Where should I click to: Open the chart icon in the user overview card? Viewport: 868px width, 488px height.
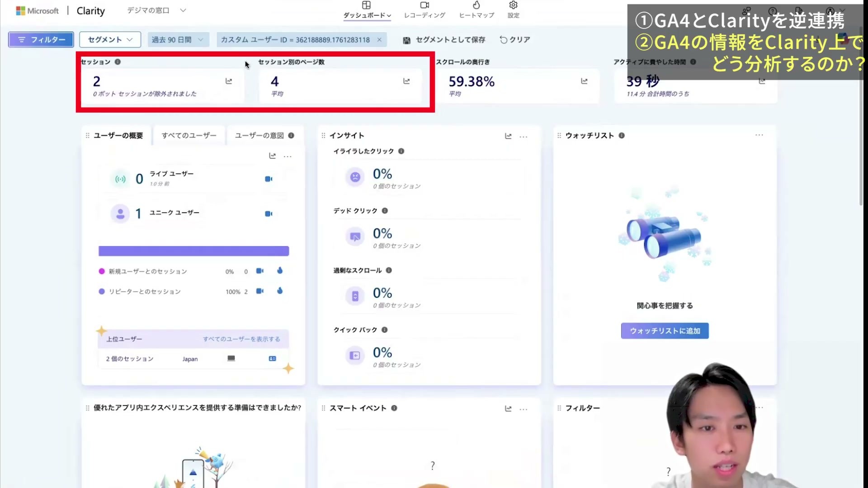point(272,156)
